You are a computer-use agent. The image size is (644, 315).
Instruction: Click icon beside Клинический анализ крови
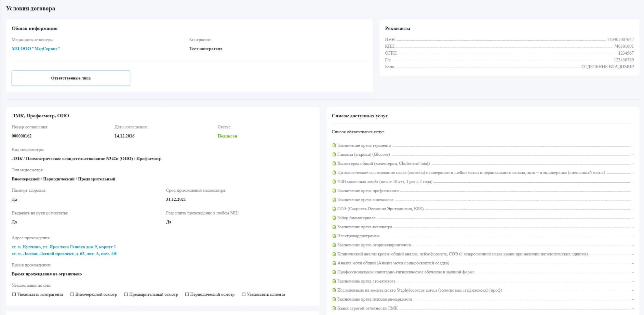(x=334, y=254)
